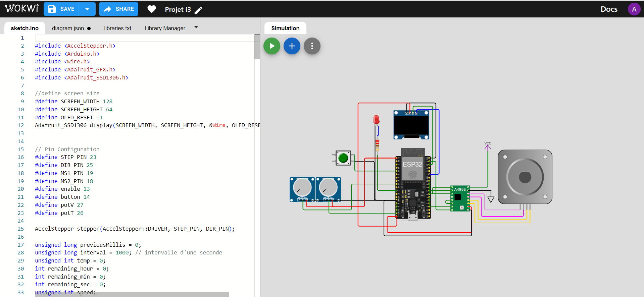Click the code editor vertical scrollbar
The width and height of the screenshot is (644, 297).
(x=257, y=47)
